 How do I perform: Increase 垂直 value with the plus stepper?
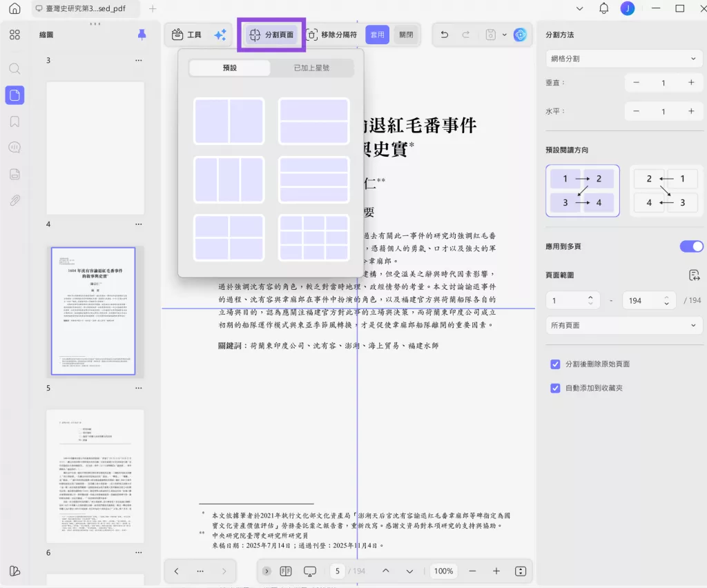click(690, 82)
